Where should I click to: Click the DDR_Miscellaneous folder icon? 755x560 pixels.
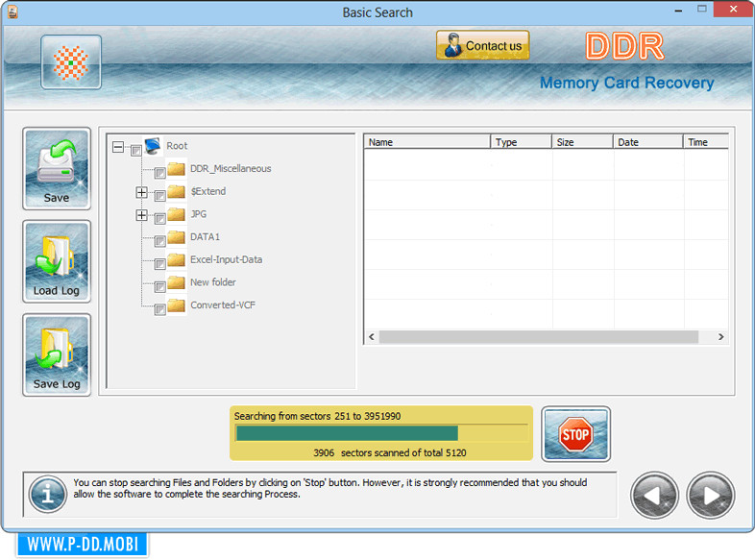[176, 168]
